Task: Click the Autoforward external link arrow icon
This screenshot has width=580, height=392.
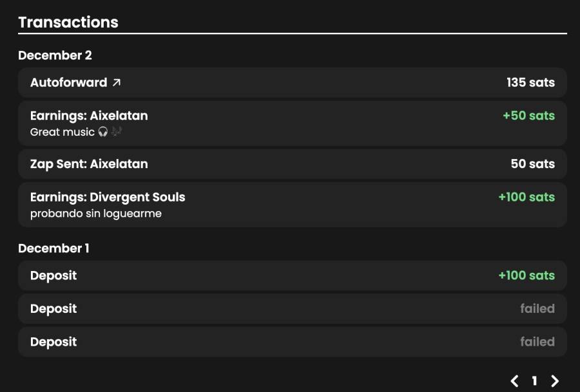Action: tap(117, 82)
